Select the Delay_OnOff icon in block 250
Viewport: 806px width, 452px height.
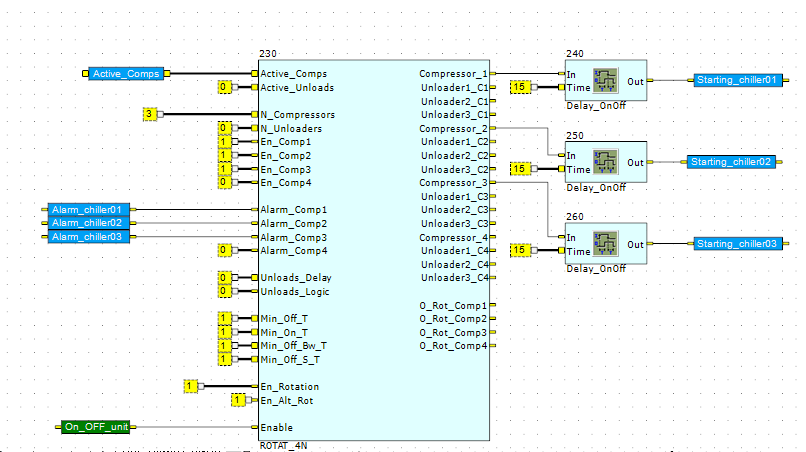click(x=605, y=162)
